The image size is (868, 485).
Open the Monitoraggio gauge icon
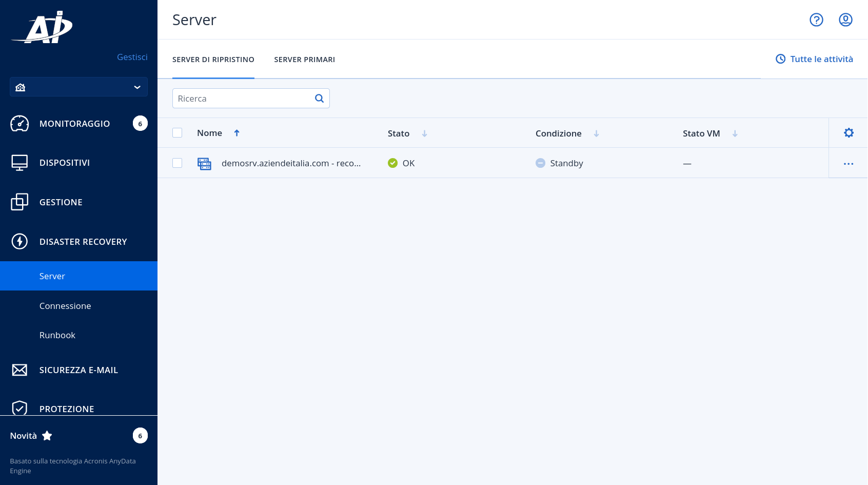click(x=19, y=124)
